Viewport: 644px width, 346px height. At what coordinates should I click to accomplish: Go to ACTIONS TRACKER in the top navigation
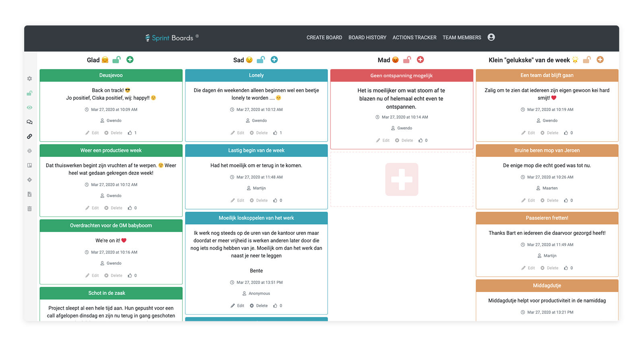pos(414,37)
